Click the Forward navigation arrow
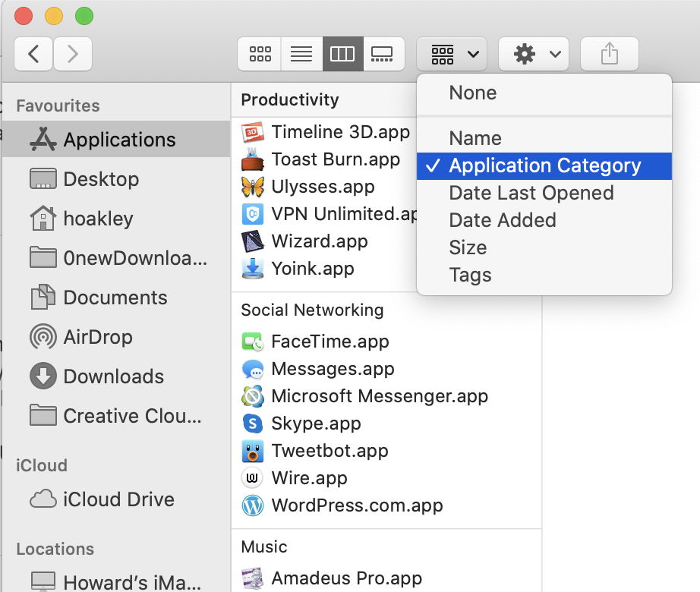Screen dimensions: 700x592 [x=72, y=54]
